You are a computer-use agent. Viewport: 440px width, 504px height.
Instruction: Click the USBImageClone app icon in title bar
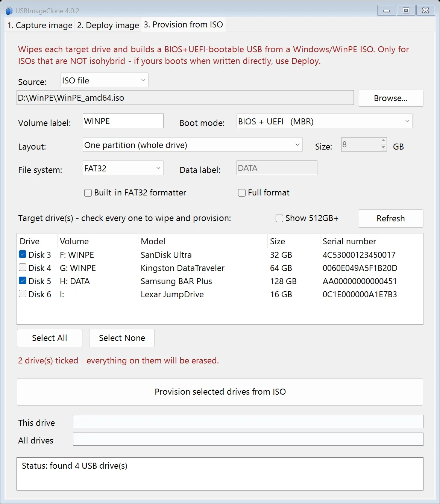point(9,11)
